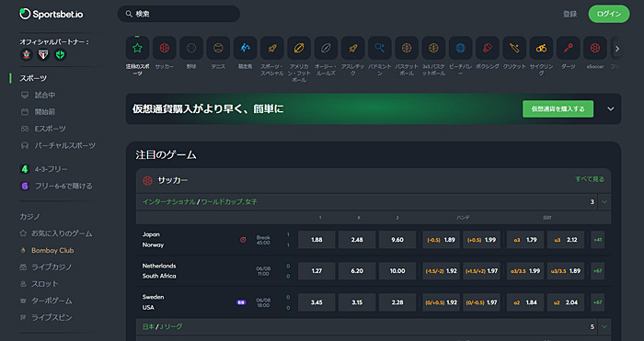Image resolution: width=644 pixels, height=341 pixels.
Task: Click the search (検索) input field
Action: (178, 14)
